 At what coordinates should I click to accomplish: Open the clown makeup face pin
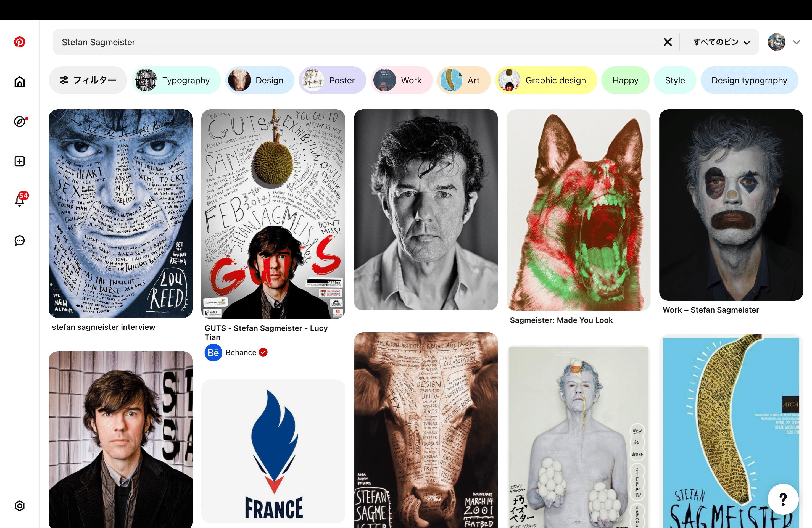[731, 205]
